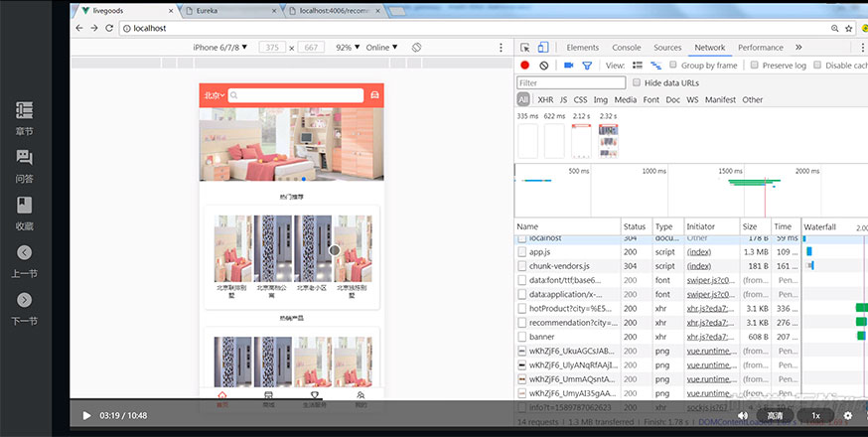Mute the video with the volume icon
Viewport: 868px width, 437px height.
pos(742,415)
